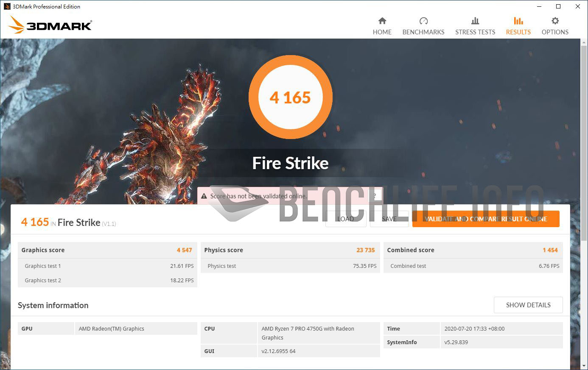The image size is (588, 370).
Task: Expand system information with SHOW DETAILS
Action: click(x=528, y=305)
